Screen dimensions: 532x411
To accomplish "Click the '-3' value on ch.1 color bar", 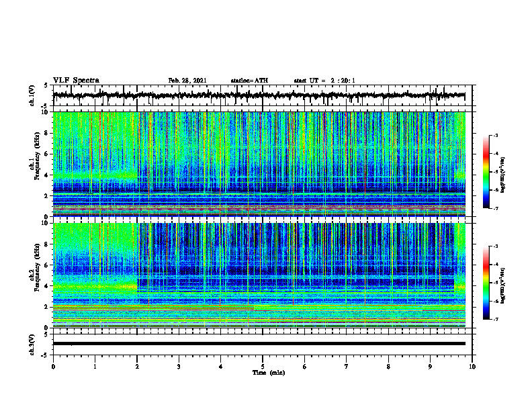I will click(495, 136).
